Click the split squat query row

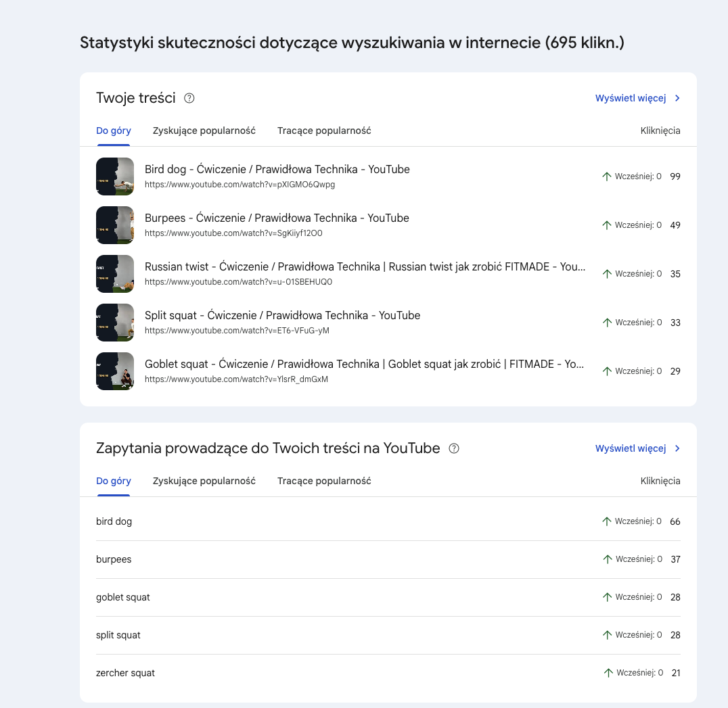pyautogui.click(x=388, y=635)
